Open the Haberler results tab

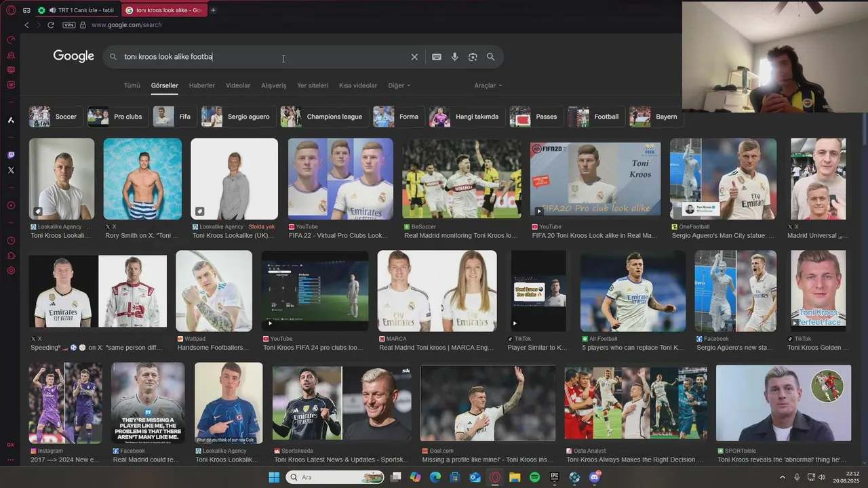[202, 85]
